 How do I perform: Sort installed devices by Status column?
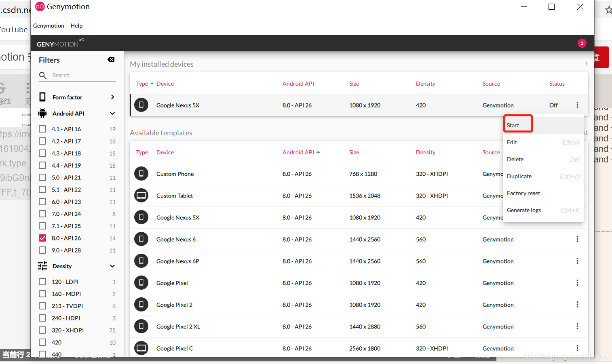click(557, 84)
